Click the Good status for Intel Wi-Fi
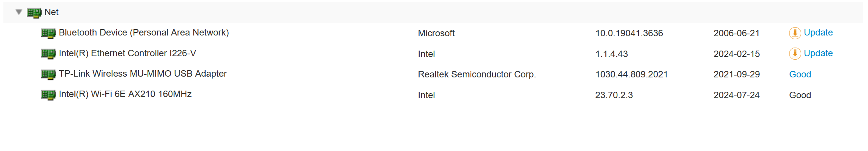The width and height of the screenshot is (868, 151). pyautogui.click(x=800, y=95)
